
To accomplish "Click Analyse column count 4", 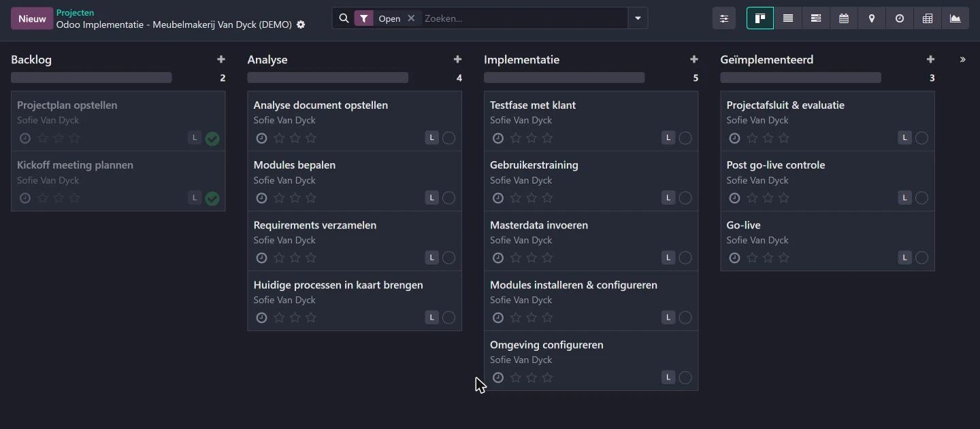I will 459,78.
